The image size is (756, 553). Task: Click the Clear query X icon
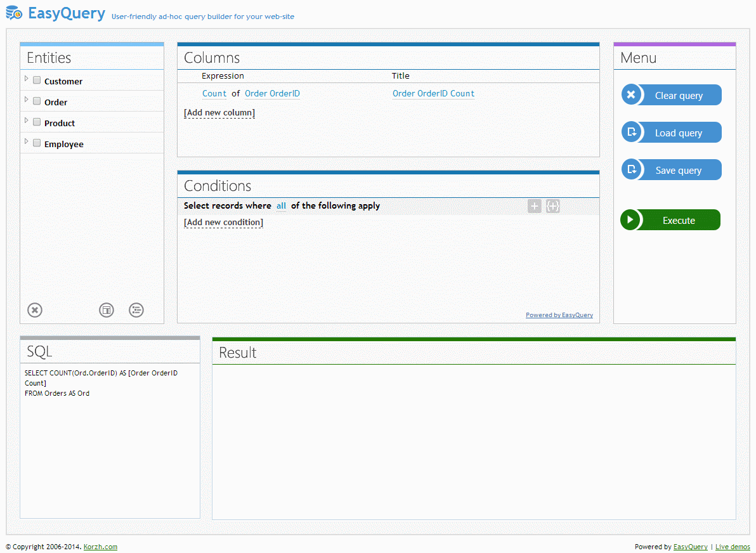coord(631,94)
